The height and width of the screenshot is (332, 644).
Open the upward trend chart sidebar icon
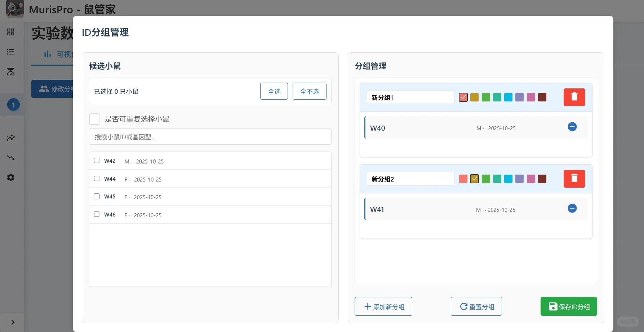tap(11, 138)
